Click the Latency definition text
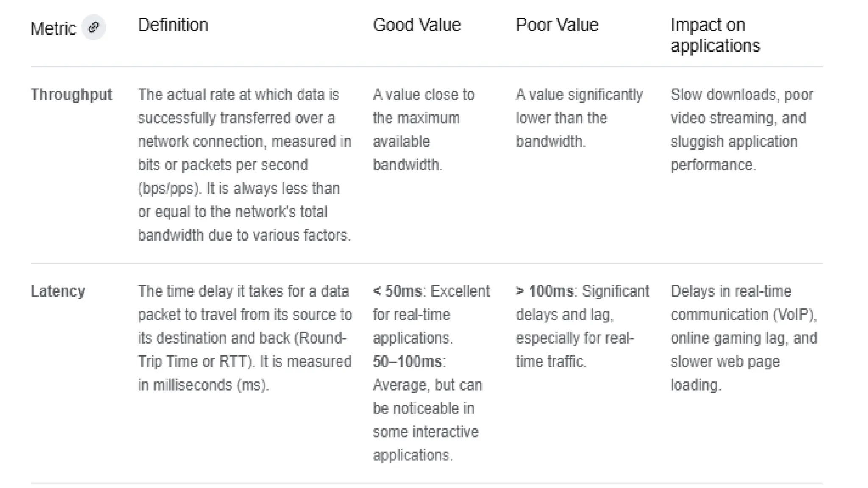 click(x=245, y=338)
